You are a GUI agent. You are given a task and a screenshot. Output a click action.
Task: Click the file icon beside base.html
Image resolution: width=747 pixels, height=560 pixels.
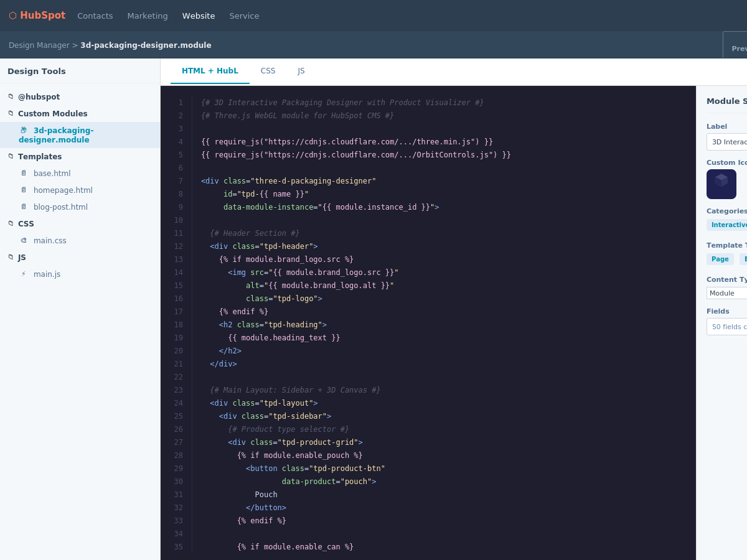point(24,173)
